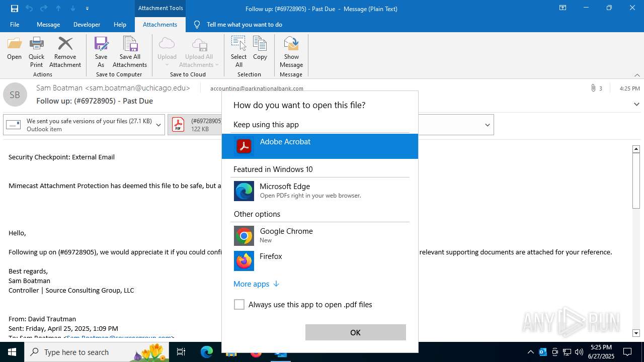Click Save All Attachments in the ribbon

click(x=130, y=52)
